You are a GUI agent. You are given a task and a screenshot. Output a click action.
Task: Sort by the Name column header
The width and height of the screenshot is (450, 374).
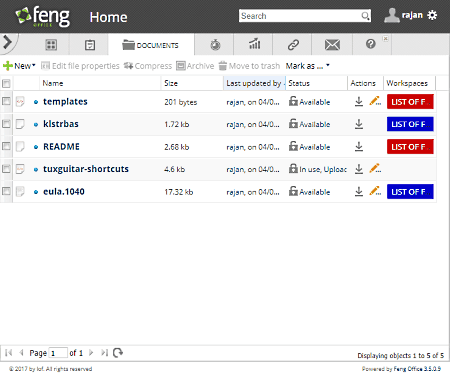[x=100, y=83]
